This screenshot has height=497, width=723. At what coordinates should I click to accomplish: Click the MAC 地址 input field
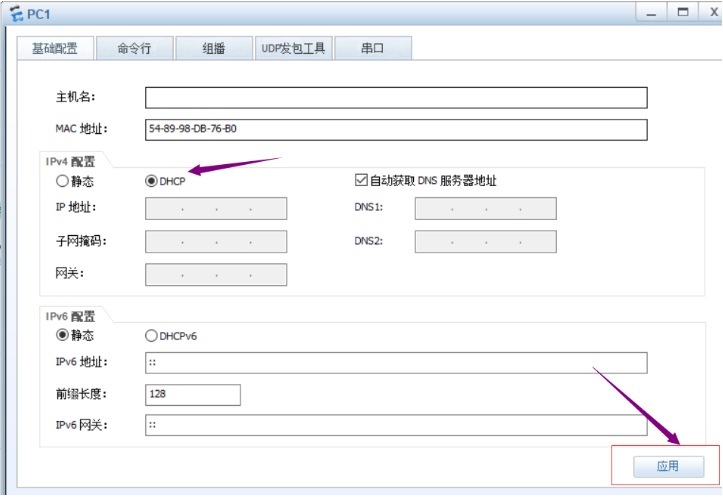396,130
